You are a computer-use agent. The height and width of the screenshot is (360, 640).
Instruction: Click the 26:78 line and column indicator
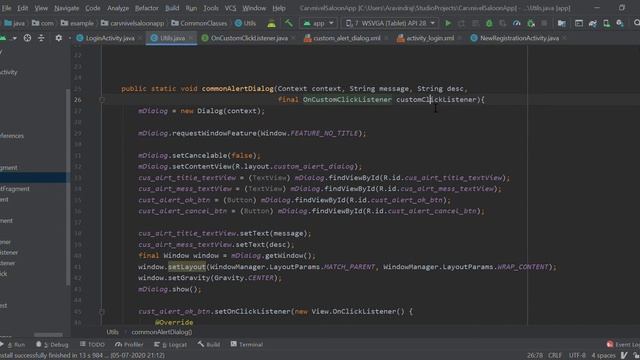coord(535,355)
